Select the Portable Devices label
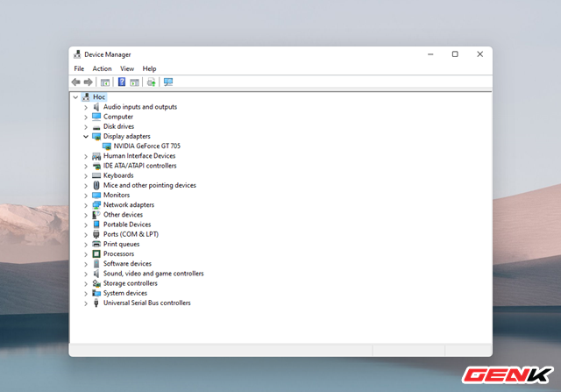This screenshot has width=561, height=392. [x=127, y=225]
